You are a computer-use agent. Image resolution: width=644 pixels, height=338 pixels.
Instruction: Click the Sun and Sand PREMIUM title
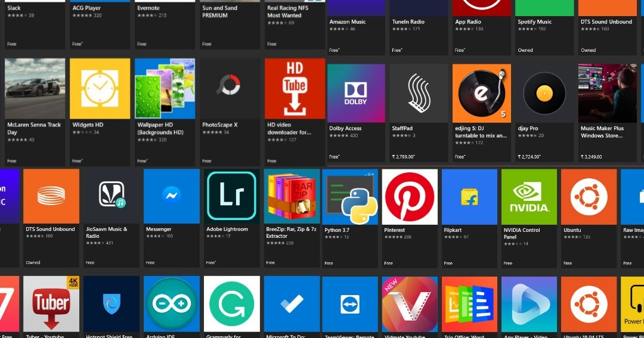pos(219,11)
